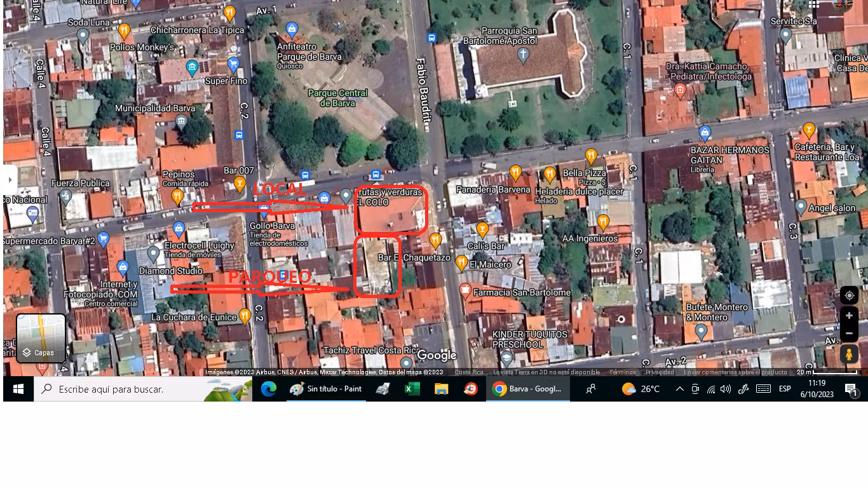Click the Cali's Bar cocktail pin

tap(482, 229)
